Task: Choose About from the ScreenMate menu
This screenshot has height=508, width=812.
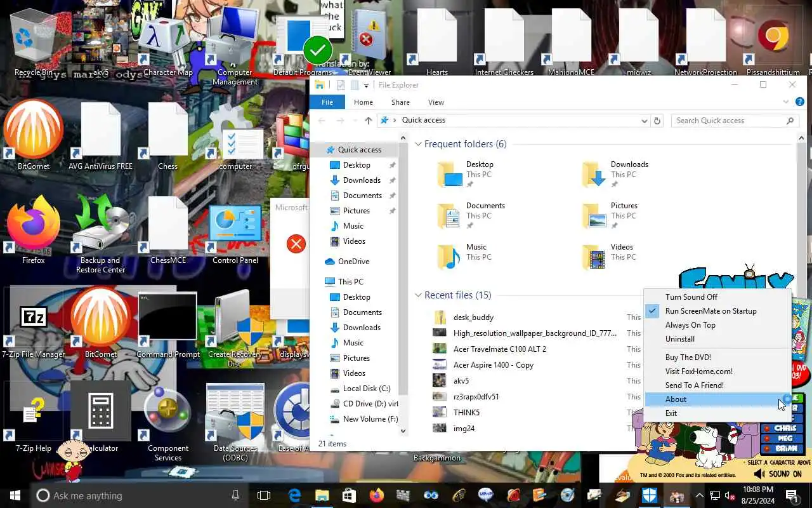Action: pyautogui.click(x=717, y=399)
